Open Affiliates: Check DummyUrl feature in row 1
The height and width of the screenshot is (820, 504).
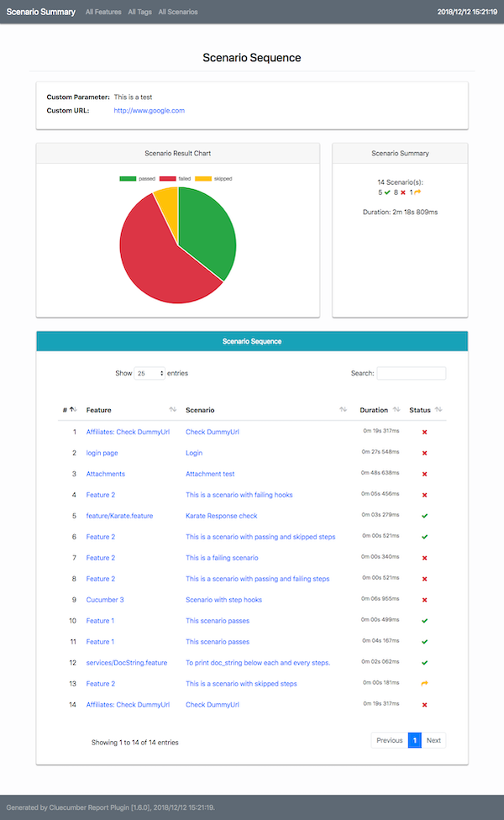tap(128, 432)
